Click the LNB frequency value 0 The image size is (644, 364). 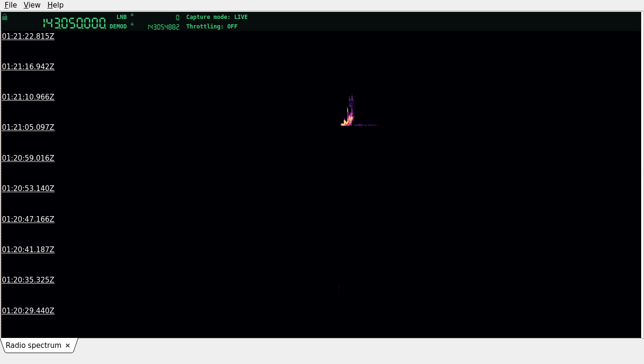click(178, 18)
